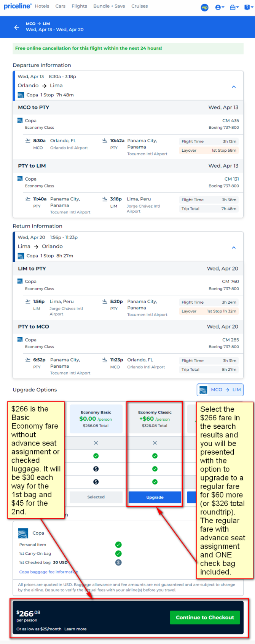The image size is (255, 644).
Task: Collapse the Lima to Orlando return details
Action: pos(234,247)
